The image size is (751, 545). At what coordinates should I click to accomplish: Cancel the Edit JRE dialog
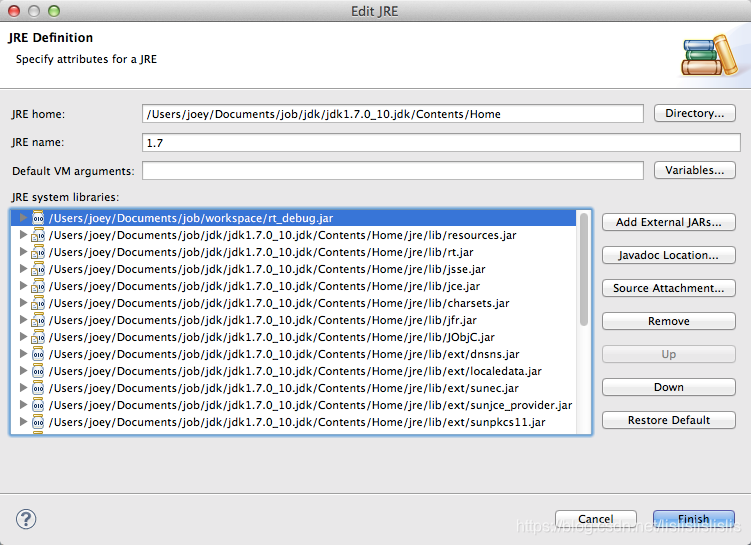(x=595, y=519)
